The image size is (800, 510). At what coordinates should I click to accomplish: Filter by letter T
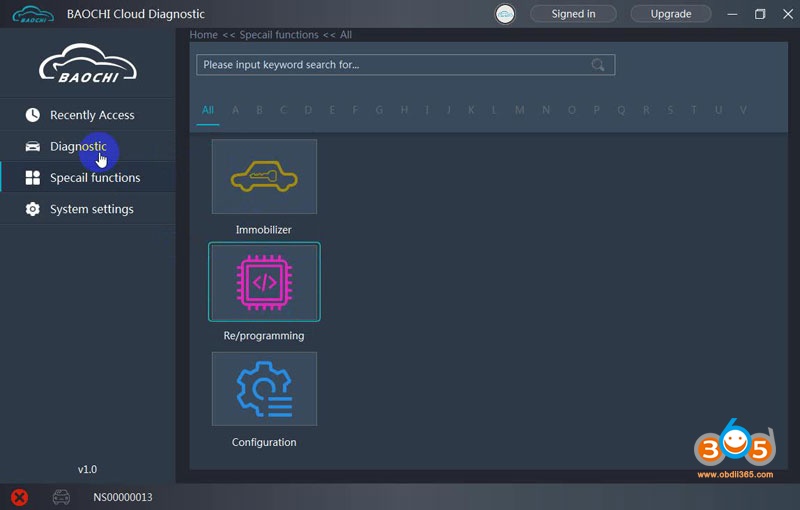pyautogui.click(x=694, y=110)
